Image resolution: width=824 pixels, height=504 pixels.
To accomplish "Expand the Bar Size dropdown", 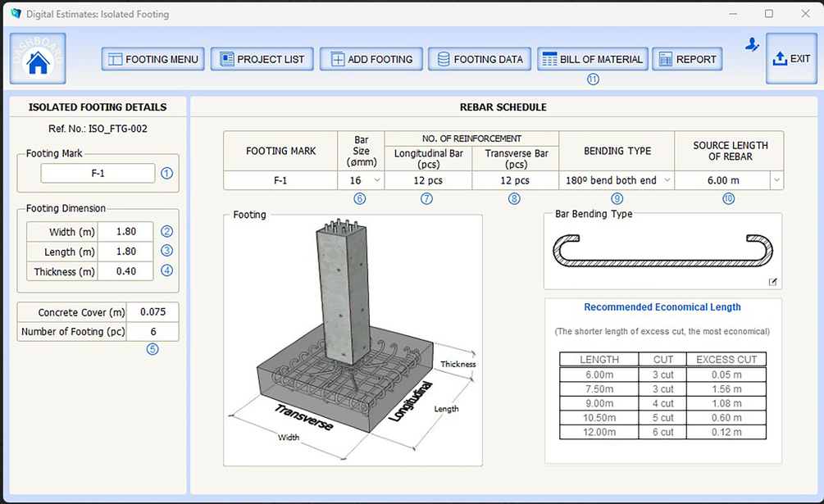I will pyautogui.click(x=377, y=180).
